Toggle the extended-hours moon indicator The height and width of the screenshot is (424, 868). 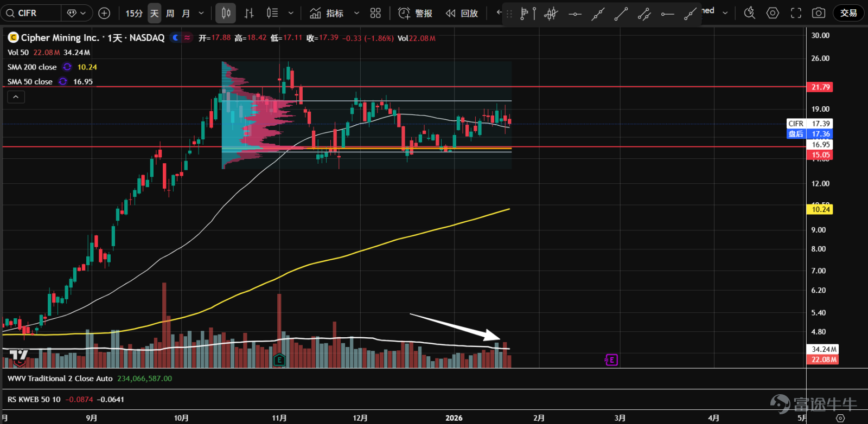[175, 37]
